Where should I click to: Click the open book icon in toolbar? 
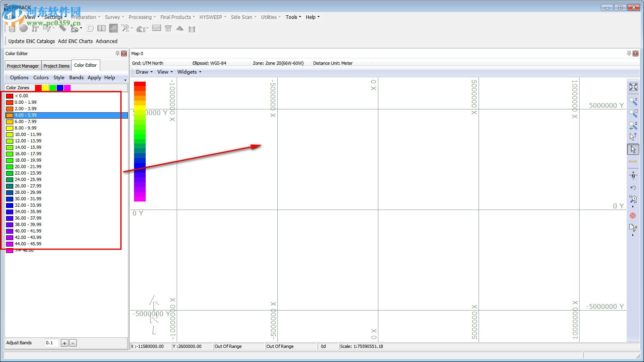(x=102, y=28)
